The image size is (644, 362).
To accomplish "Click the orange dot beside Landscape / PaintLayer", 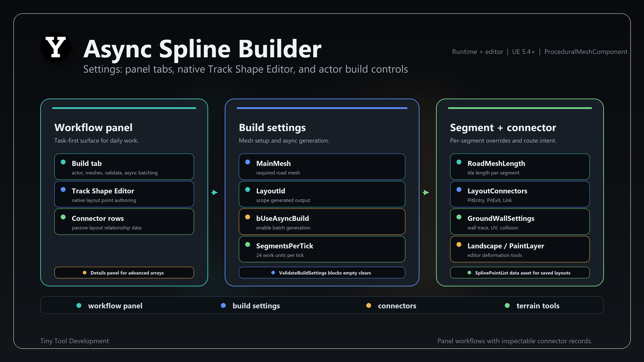I will [459, 244].
